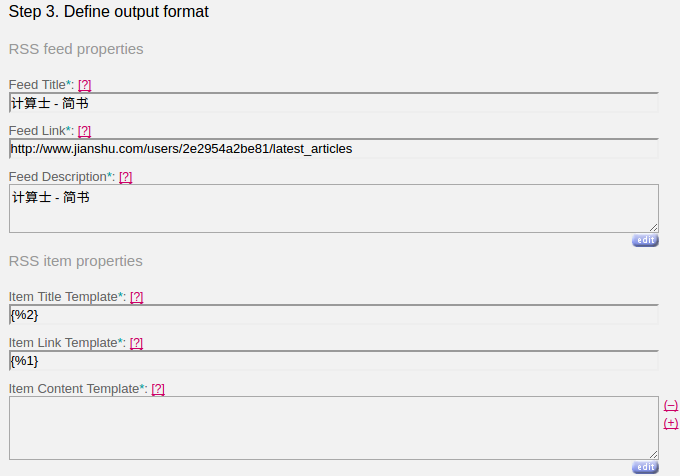Shrink content template box with minus link

(670, 405)
